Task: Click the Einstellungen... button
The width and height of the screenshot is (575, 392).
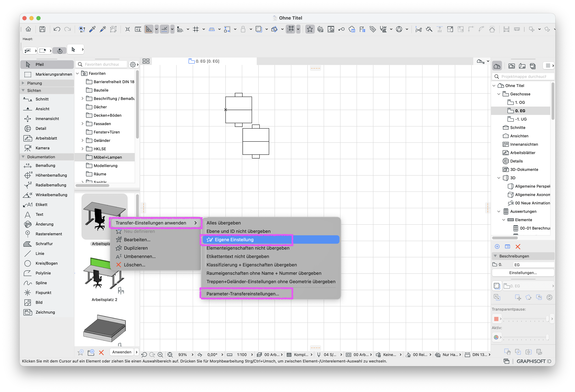Action: [x=523, y=273]
